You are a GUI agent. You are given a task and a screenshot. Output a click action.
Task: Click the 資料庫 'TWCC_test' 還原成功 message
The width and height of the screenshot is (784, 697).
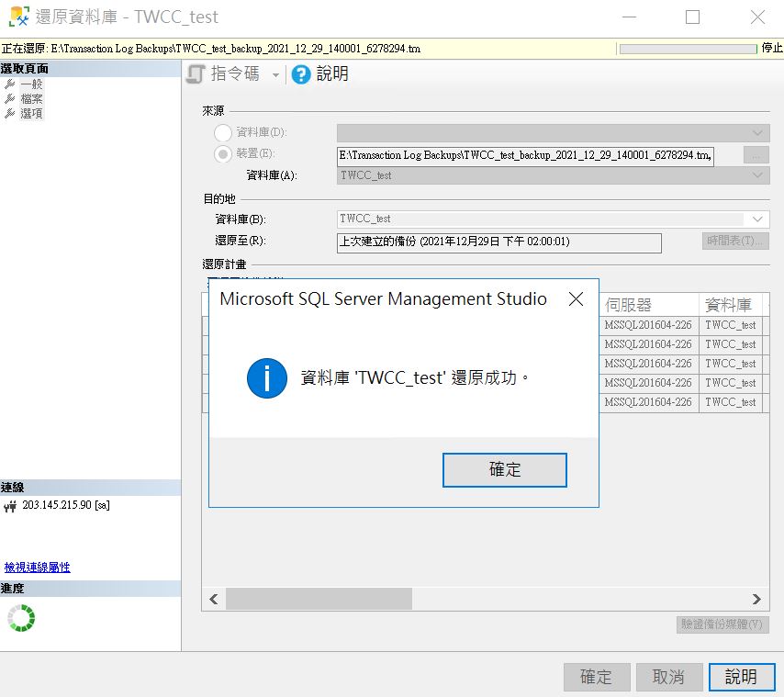point(415,378)
